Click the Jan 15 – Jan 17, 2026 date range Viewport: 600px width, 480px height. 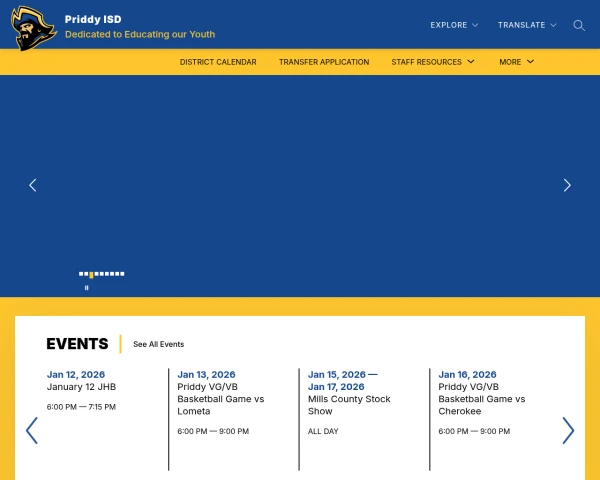343,380
